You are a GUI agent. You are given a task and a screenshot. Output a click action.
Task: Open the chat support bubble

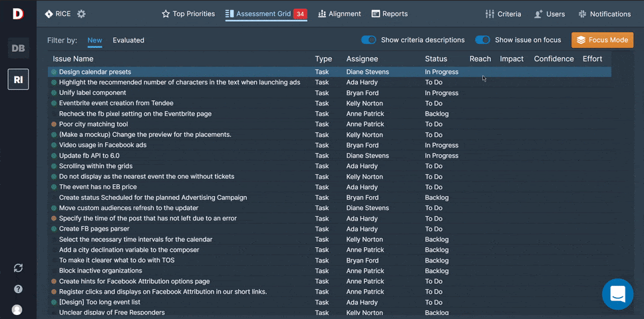(x=617, y=294)
